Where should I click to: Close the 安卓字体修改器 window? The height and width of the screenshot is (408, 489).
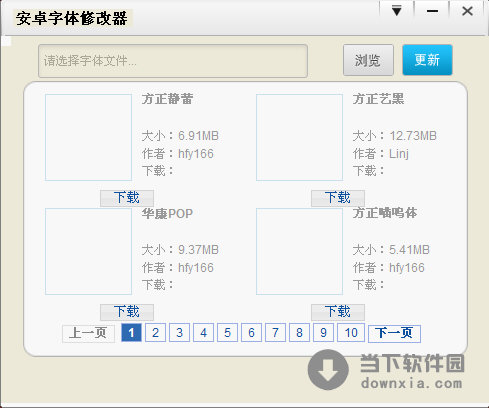[467, 11]
